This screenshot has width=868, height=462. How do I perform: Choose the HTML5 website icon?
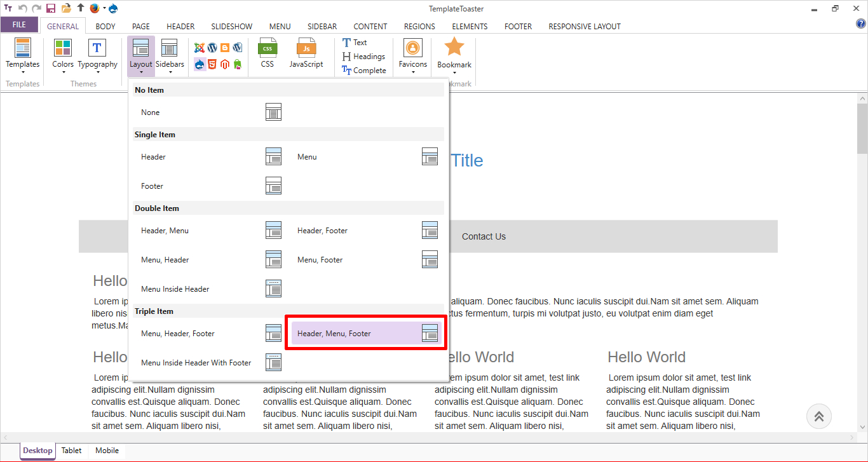point(212,64)
